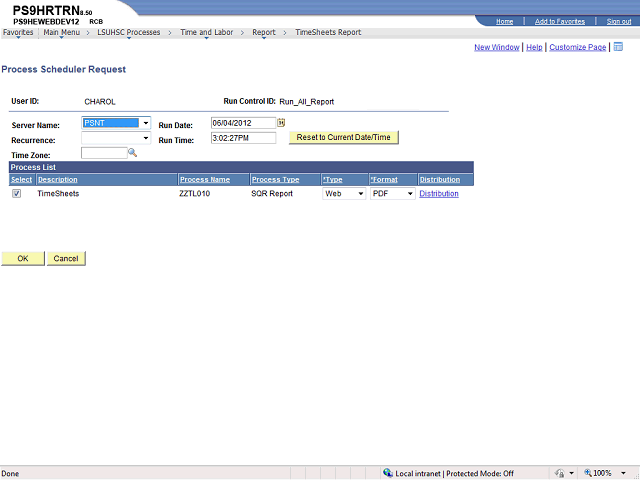
Task: Toggle the TimeSheets process checkbox
Action: click(16, 194)
